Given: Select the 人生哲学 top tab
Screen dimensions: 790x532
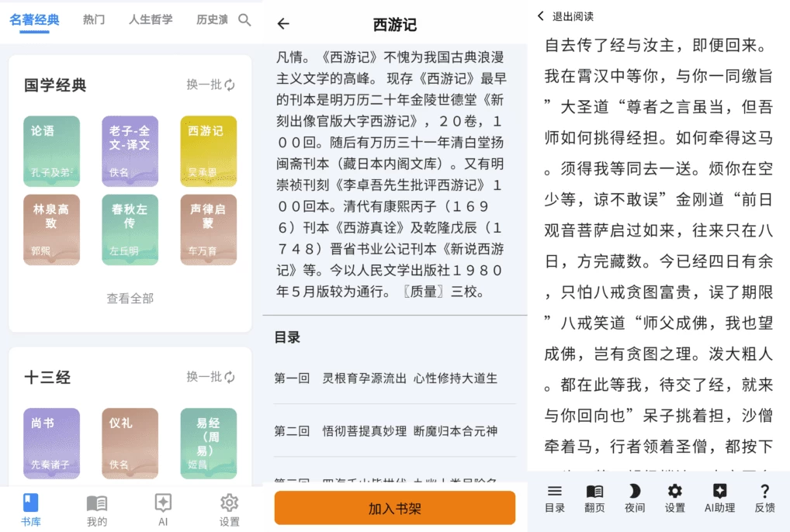Looking at the screenshot, I should coord(151,19).
